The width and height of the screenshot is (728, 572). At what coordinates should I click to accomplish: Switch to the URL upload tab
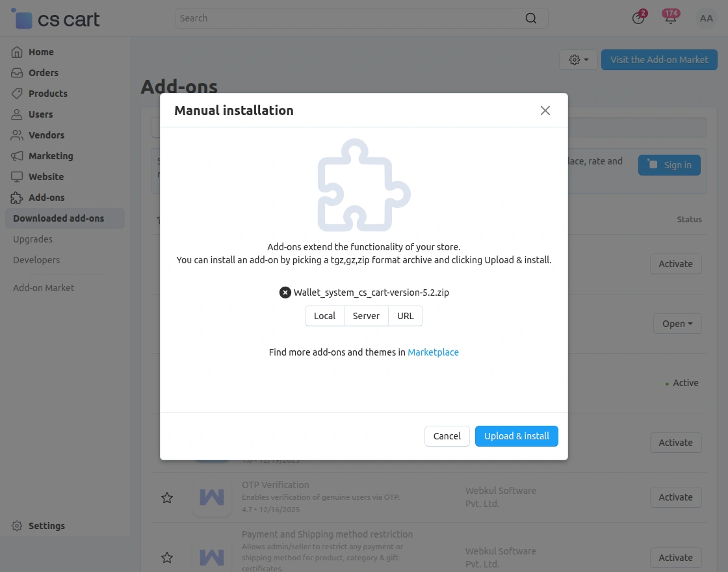405,316
